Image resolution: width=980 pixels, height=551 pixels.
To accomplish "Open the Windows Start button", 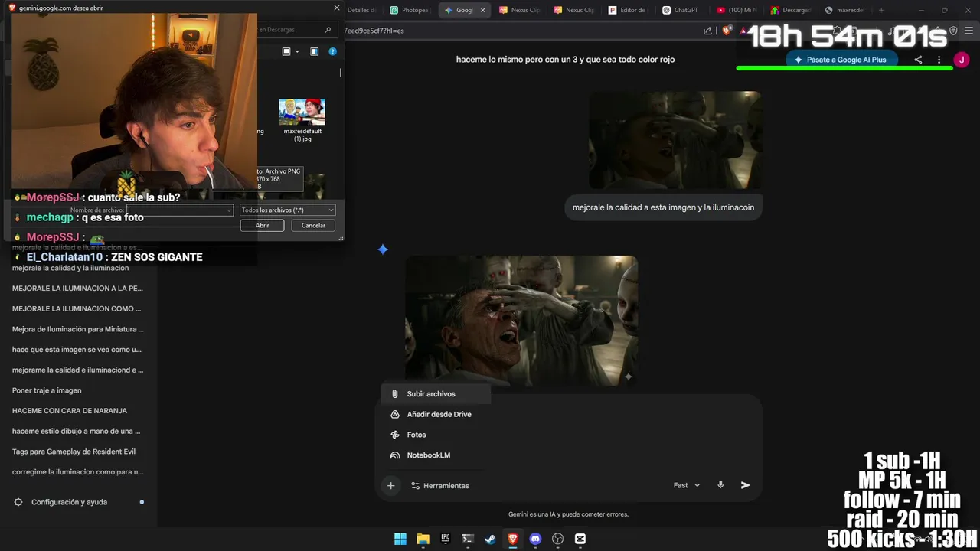I will click(x=400, y=539).
